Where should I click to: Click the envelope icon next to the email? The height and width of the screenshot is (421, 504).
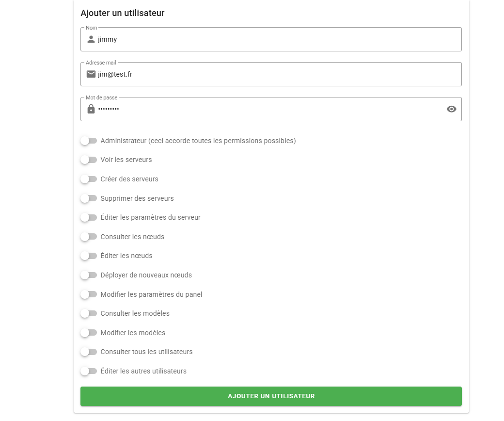tap(91, 74)
